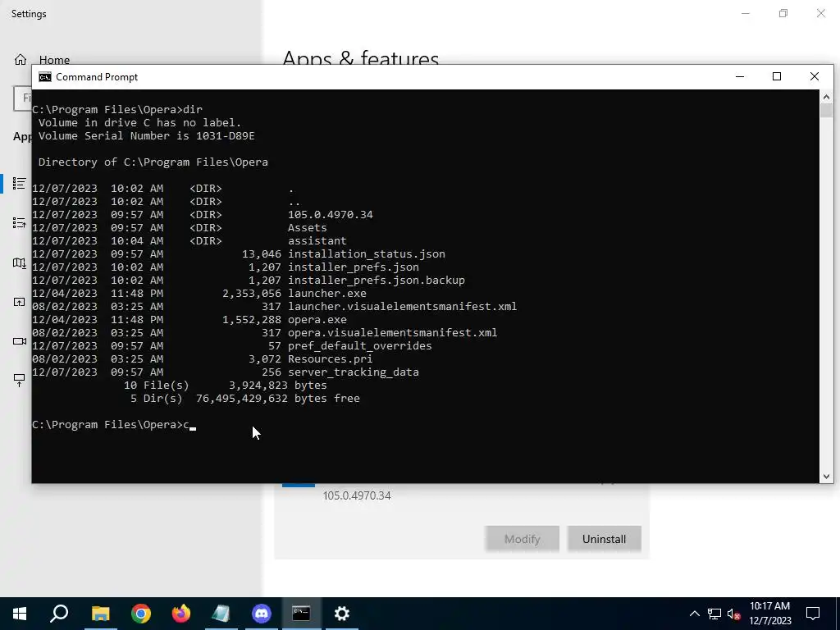Open Startup sidebar icon in Settings

tap(20, 381)
